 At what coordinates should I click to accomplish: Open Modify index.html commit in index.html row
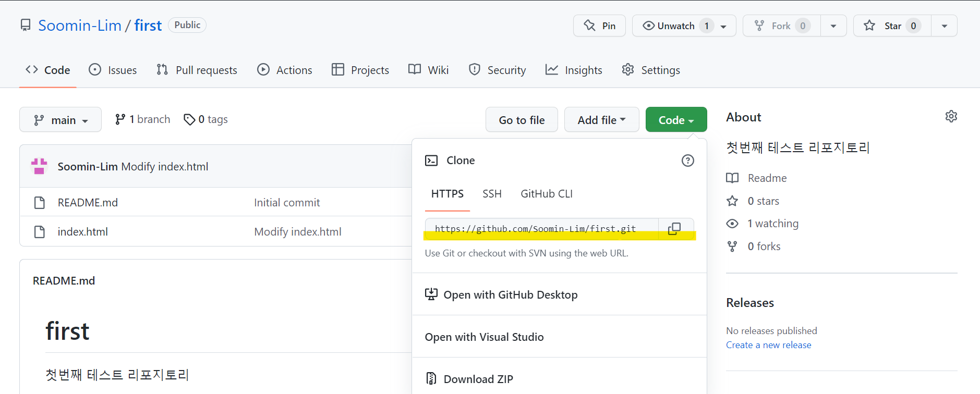[298, 231]
